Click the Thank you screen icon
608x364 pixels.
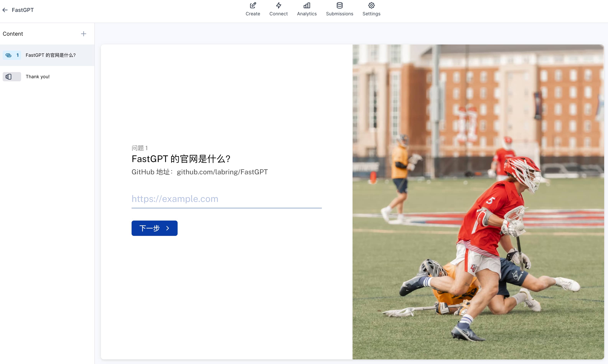pyautogui.click(x=9, y=77)
